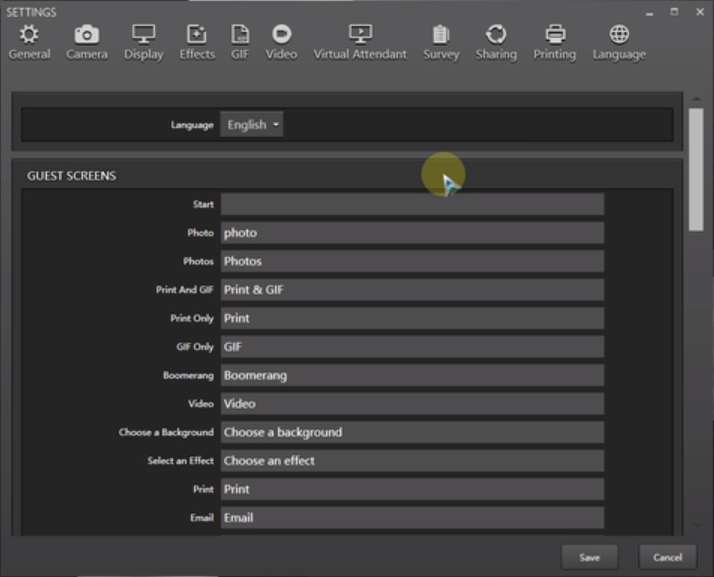The width and height of the screenshot is (714, 577).
Task: Focus the Choose a background field
Action: coord(411,432)
